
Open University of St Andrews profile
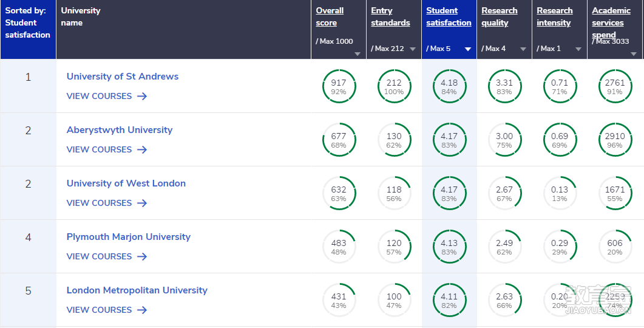123,77
